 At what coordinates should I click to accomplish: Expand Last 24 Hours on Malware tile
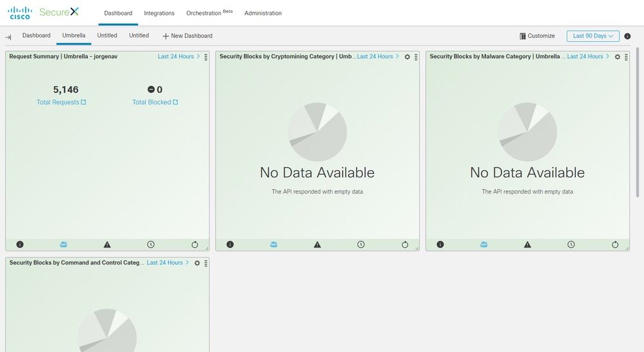[x=588, y=56]
